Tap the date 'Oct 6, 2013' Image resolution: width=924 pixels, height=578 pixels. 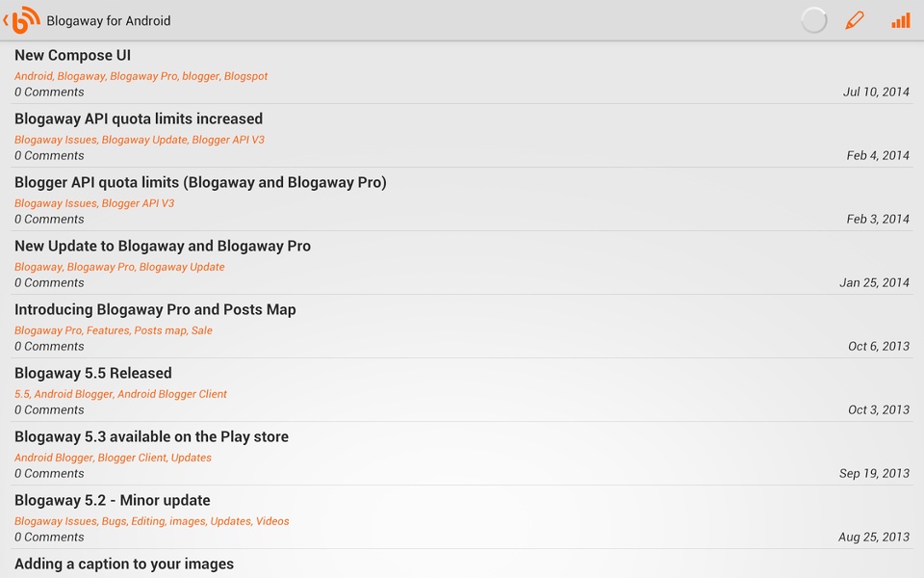pyautogui.click(x=878, y=347)
